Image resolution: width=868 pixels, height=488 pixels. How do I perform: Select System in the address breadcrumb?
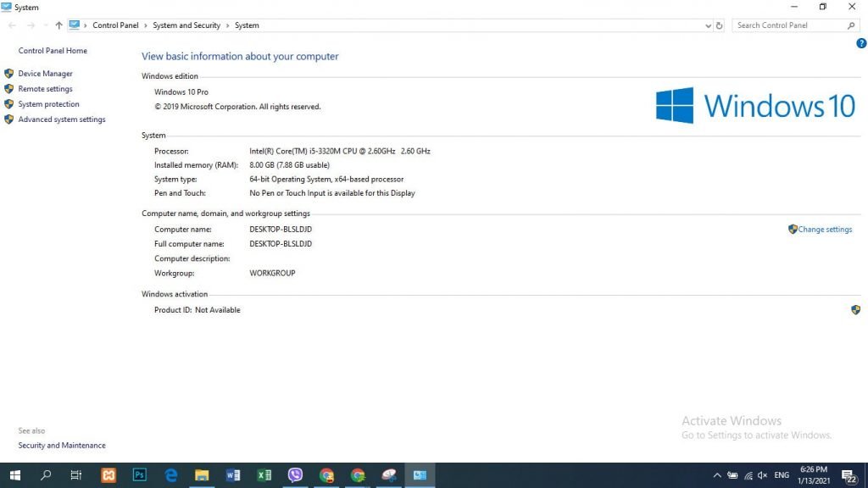(x=247, y=25)
